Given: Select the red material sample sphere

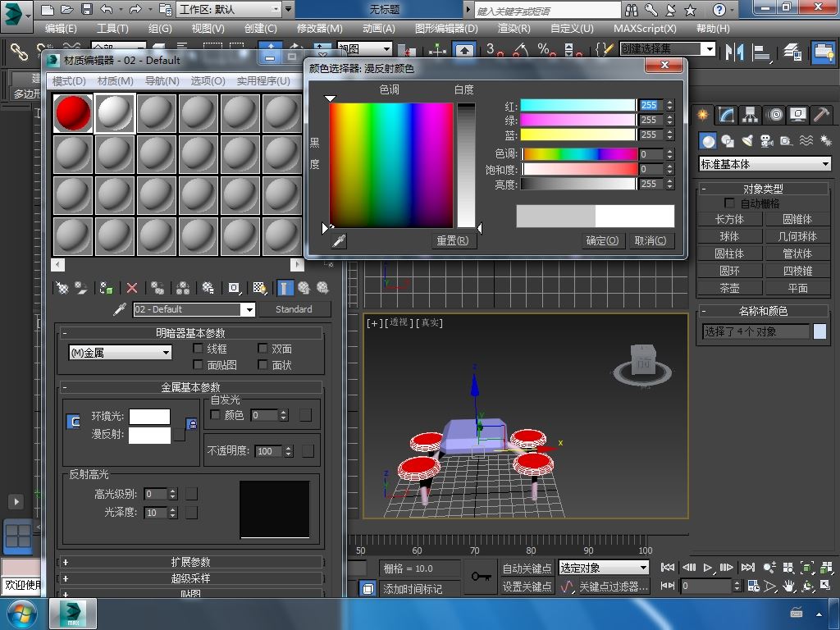Looking at the screenshot, I should (x=73, y=113).
